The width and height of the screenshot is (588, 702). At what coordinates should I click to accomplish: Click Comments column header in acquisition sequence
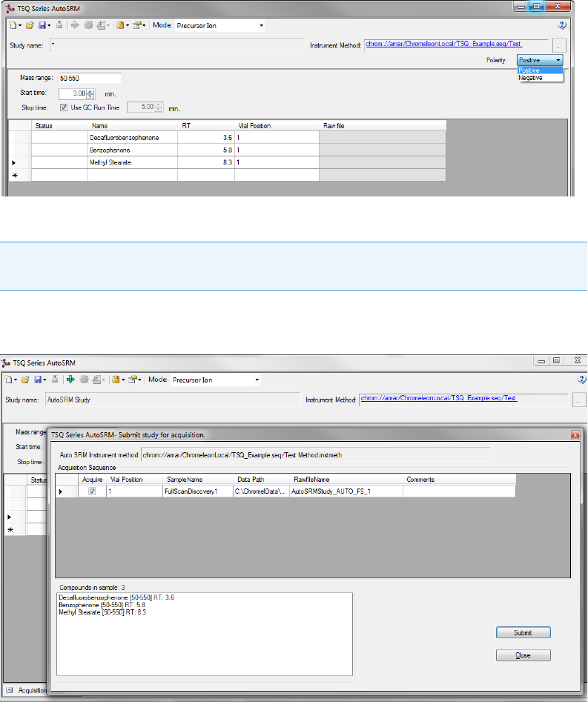coord(459,480)
